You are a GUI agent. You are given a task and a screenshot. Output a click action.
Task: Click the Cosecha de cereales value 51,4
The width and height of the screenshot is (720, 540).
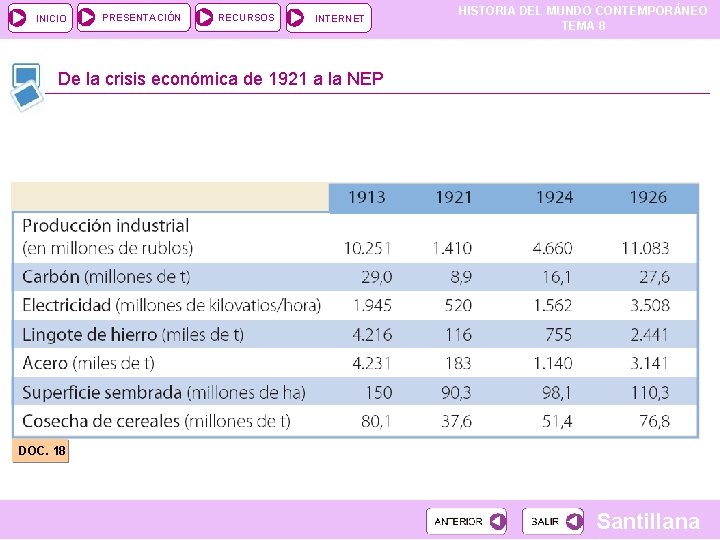pyautogui.click(x=557, y=421)
